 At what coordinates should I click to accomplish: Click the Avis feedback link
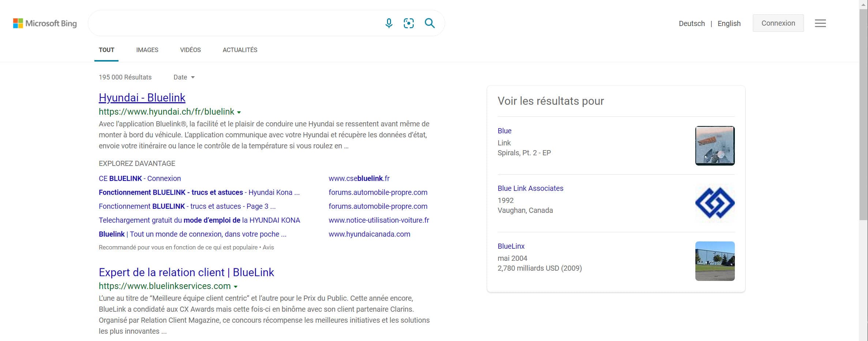(268, 247)
